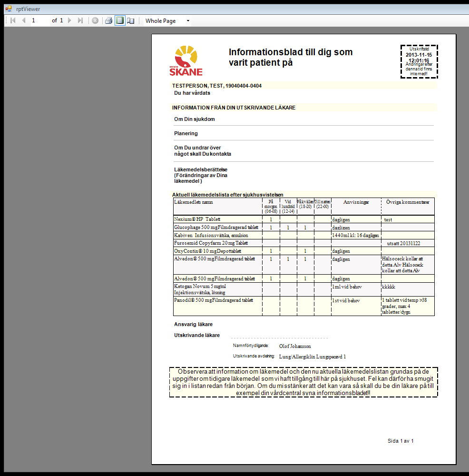Viewport: 469px width, 476px height.
Task: Click the 'Om Du undrar över' label
Action: coord(197,148)
